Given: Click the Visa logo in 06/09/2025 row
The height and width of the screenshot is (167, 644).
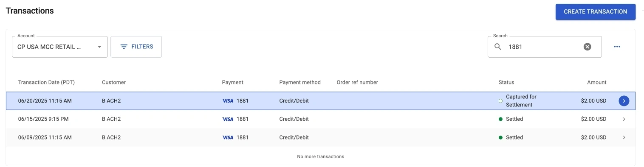Looking at the screenshot, I should [228, 137].
